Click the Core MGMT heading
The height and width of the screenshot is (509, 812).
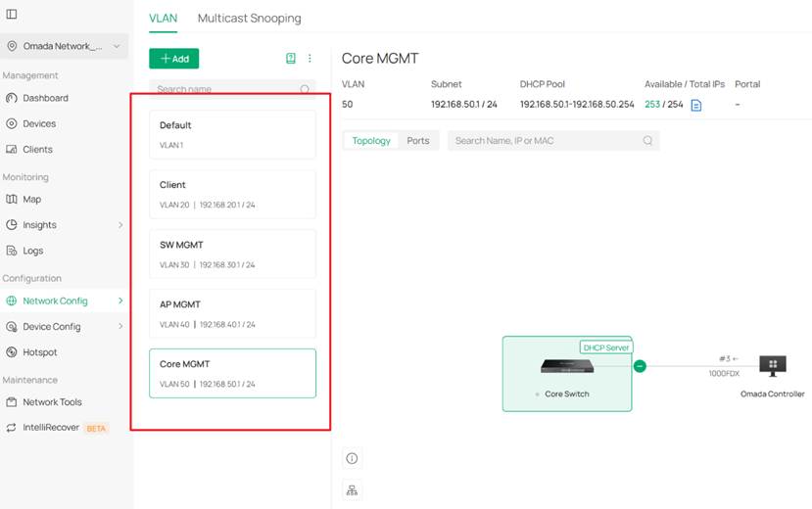pos(380,59)
